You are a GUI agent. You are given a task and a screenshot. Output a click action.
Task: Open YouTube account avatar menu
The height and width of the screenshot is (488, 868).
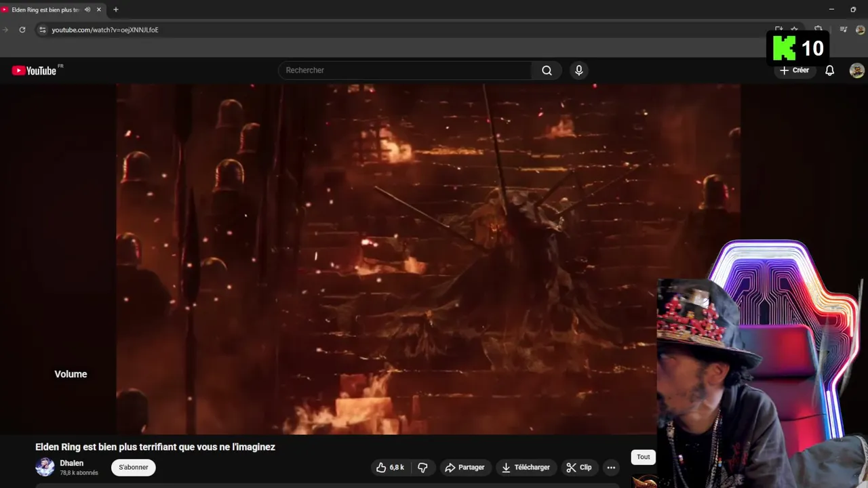click(856, 70)
